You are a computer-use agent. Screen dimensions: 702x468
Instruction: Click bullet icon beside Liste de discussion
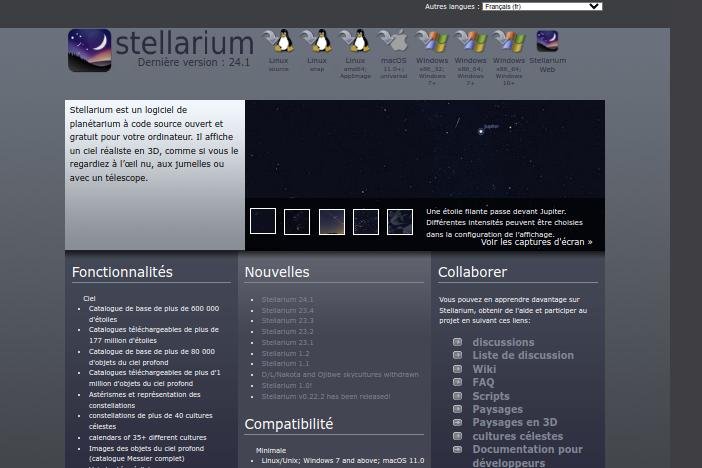point(457,355)
